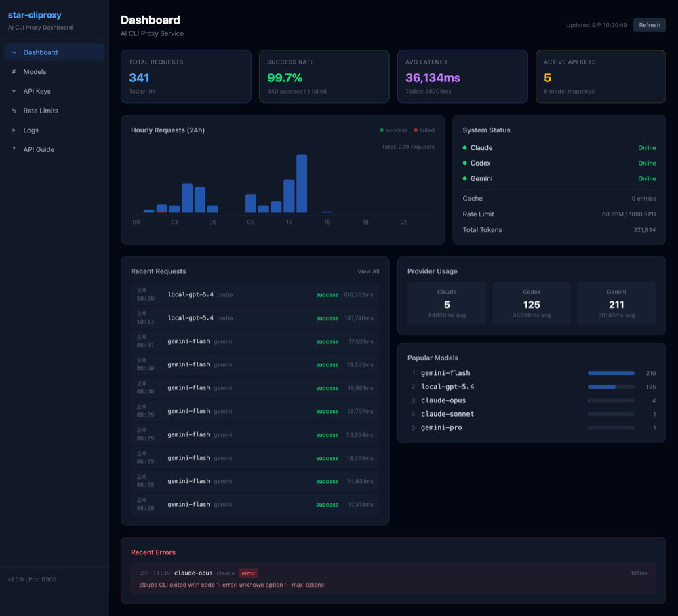The height and width of the screenshot is (616, 678).
Task: Select the Active API Keys card
Action: coord(601,77)
